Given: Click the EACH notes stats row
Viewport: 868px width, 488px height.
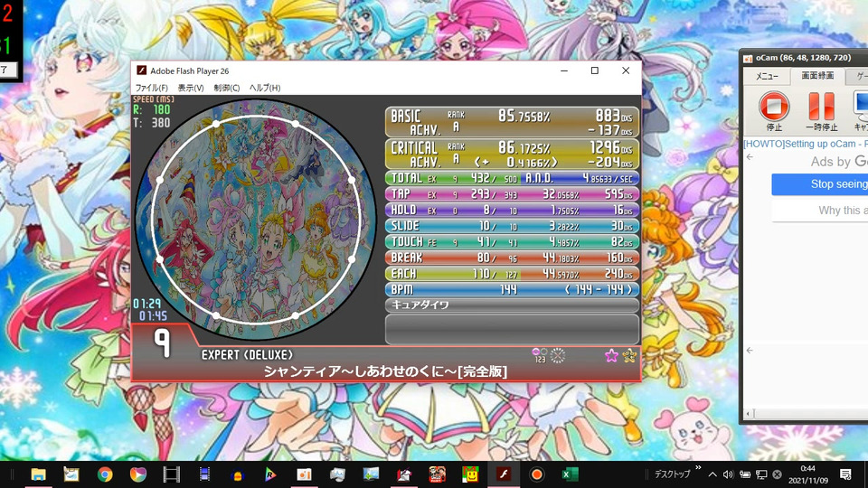Looking at the screenshot, I should (x=512, y=274).
